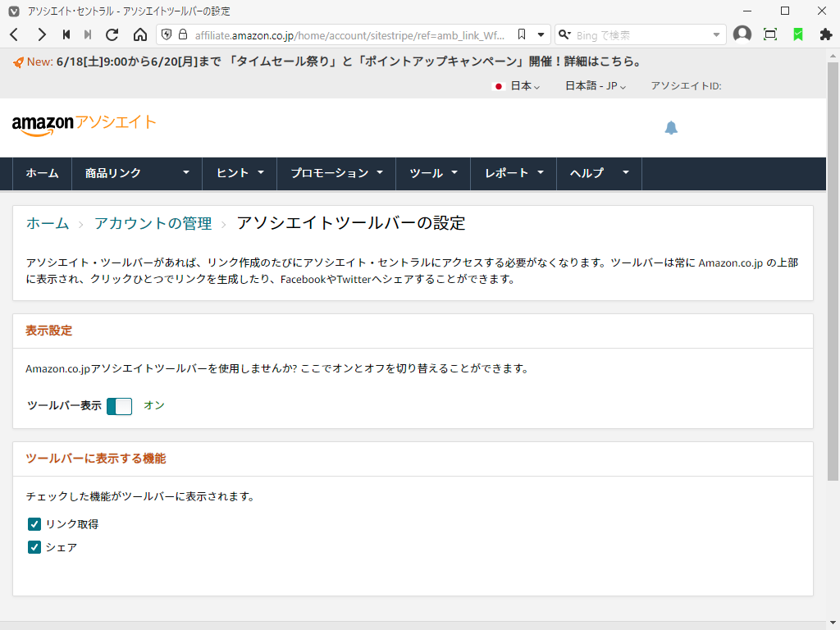The height and width of the screenshot is (630, 840).
Task: Click the scrollbar up arrow
Action: (833, 55)
